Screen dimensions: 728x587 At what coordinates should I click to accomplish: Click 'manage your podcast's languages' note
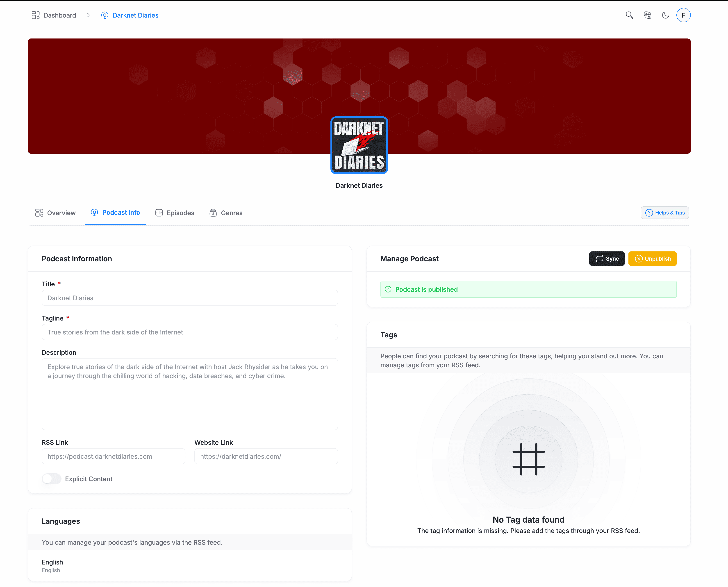coord(132,542)
